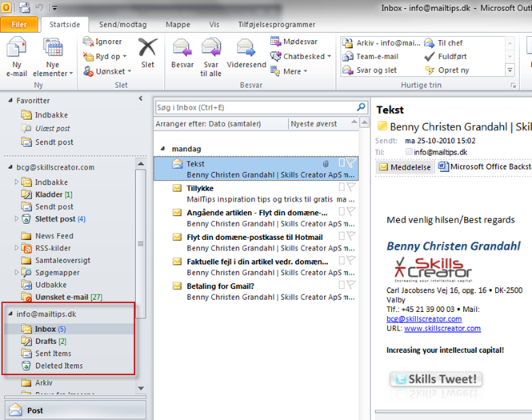Toggle category box on the Tekst message

point(342,162)
